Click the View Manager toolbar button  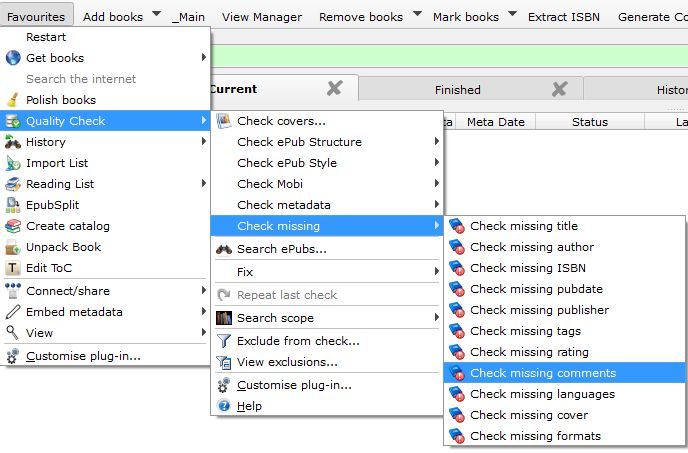[261, 16]
